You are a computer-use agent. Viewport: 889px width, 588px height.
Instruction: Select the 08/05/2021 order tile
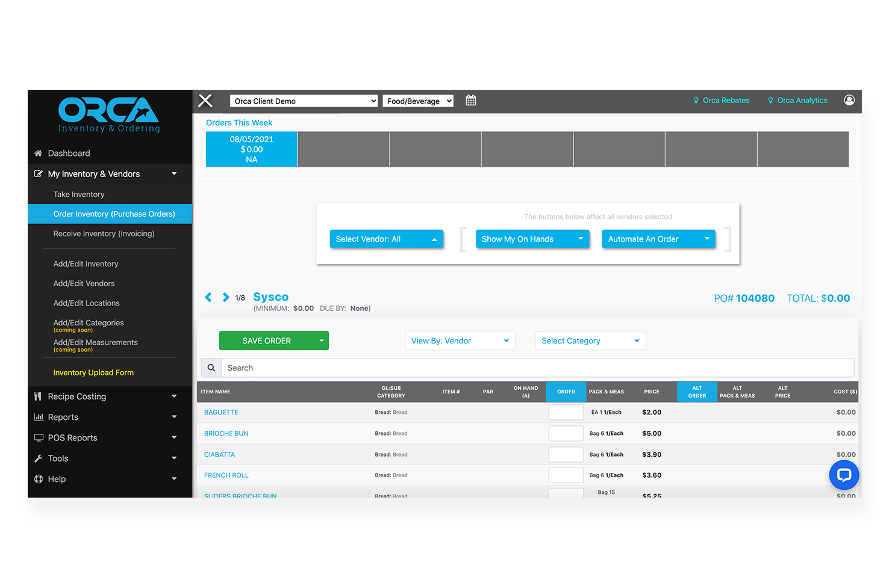click(x=252, y=149)
